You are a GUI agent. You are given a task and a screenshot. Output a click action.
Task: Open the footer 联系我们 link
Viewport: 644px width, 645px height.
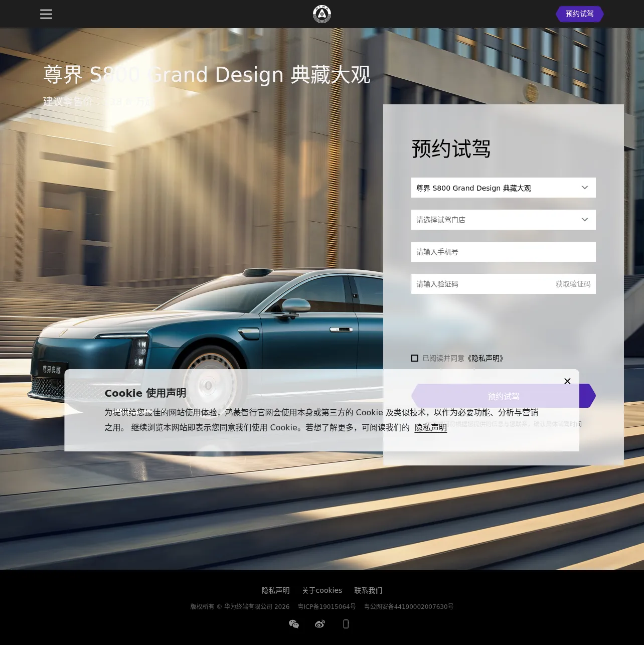[368, 590]
